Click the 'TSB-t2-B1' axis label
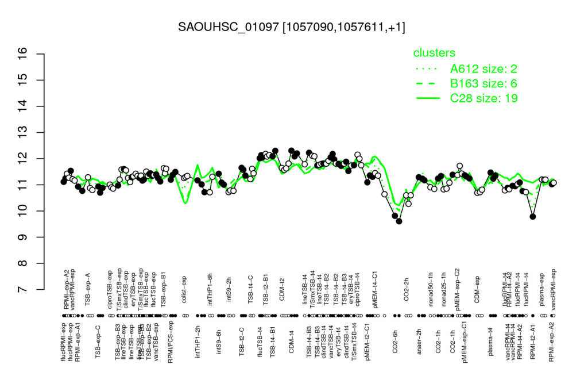This screenshot has height=368, width=588. click(265, 290)
